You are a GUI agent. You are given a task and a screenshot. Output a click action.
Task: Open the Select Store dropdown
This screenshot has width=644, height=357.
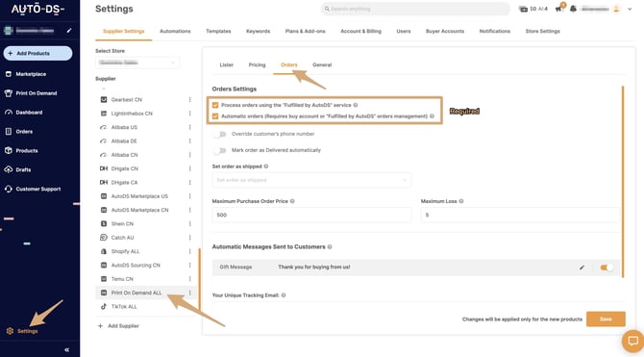pos(137,63)
